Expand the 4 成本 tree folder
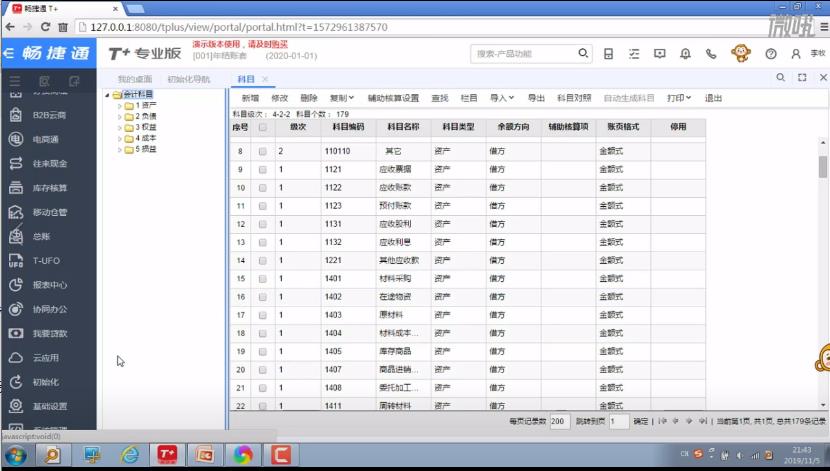This screenshot has height=471, width=830. [120, 139]
